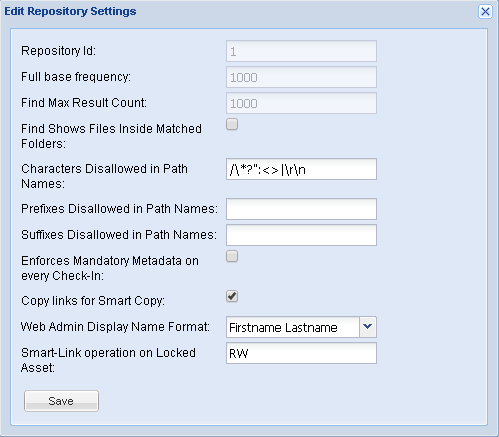
Task: Edit the Smart-Link operation field showing RW
Action: tap(301, 353)
